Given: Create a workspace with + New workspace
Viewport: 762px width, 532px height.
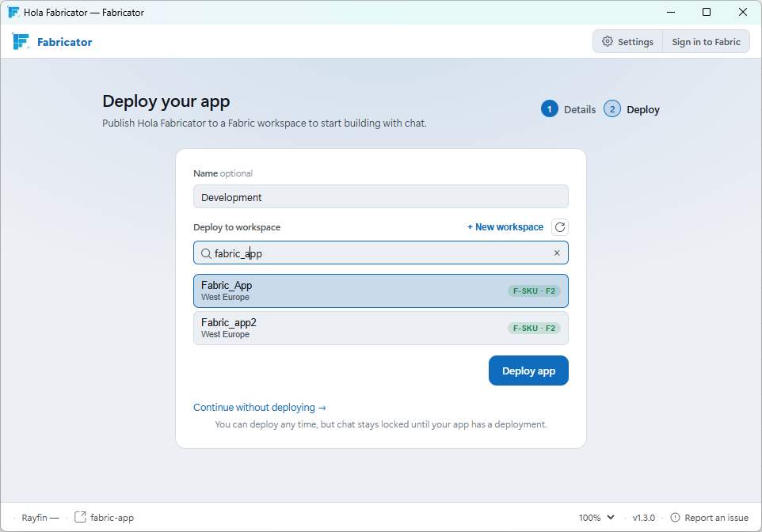Looking at the screenshot, I should click(x=505, y=227).
